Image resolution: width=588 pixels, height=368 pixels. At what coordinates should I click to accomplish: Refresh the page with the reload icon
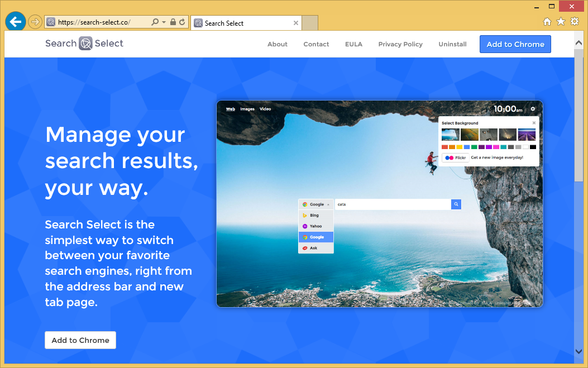point(182,22)
